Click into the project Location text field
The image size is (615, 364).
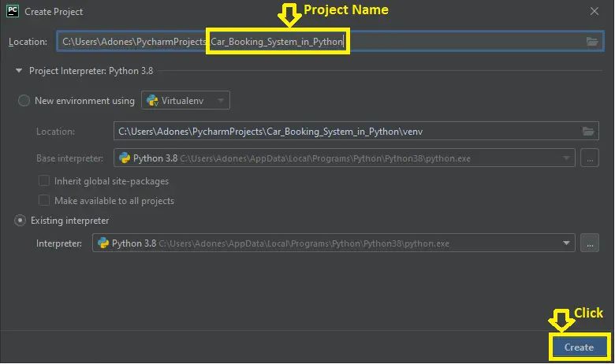coord(330,42)
